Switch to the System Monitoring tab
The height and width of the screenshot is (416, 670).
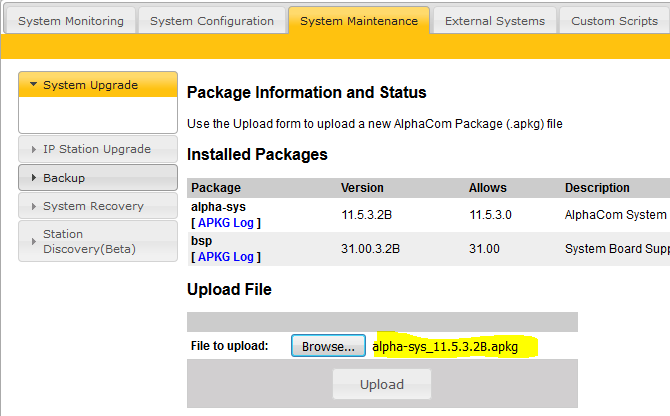71,21
